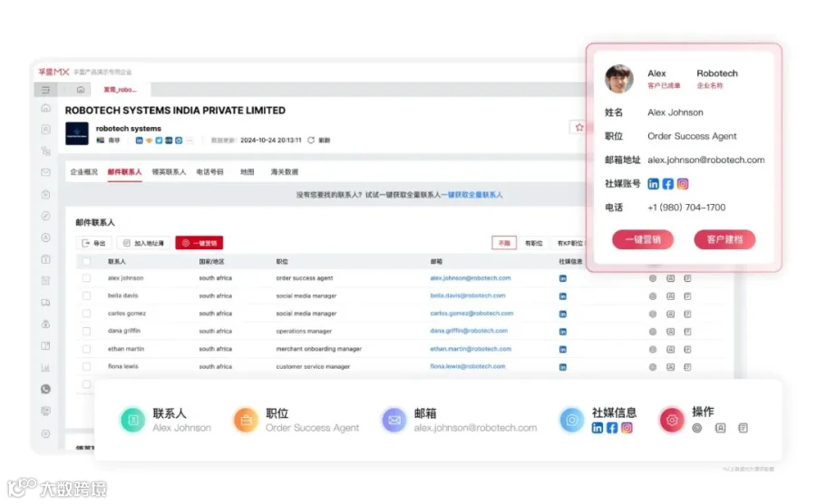Open the mail envelope icon in left sidebar

tap(46, 172)
